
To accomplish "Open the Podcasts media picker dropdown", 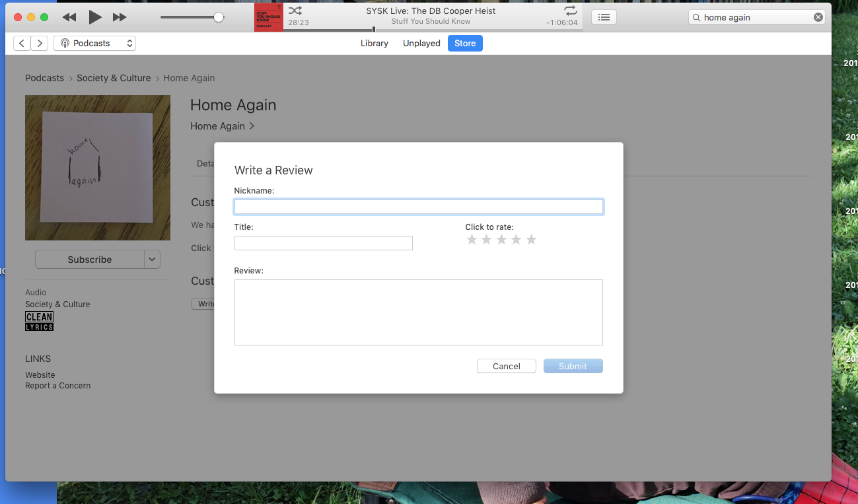I will [x=94, y=43].
